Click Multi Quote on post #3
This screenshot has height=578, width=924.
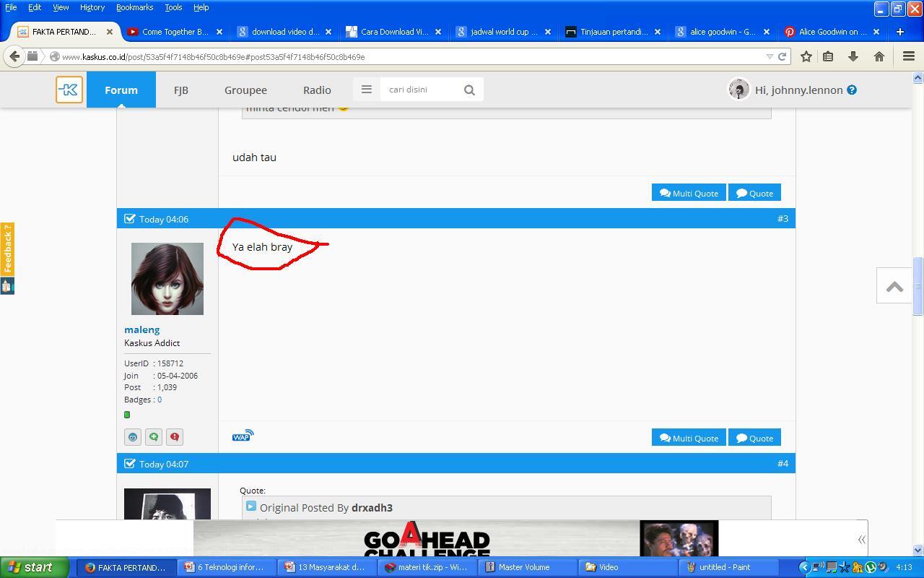689,438
